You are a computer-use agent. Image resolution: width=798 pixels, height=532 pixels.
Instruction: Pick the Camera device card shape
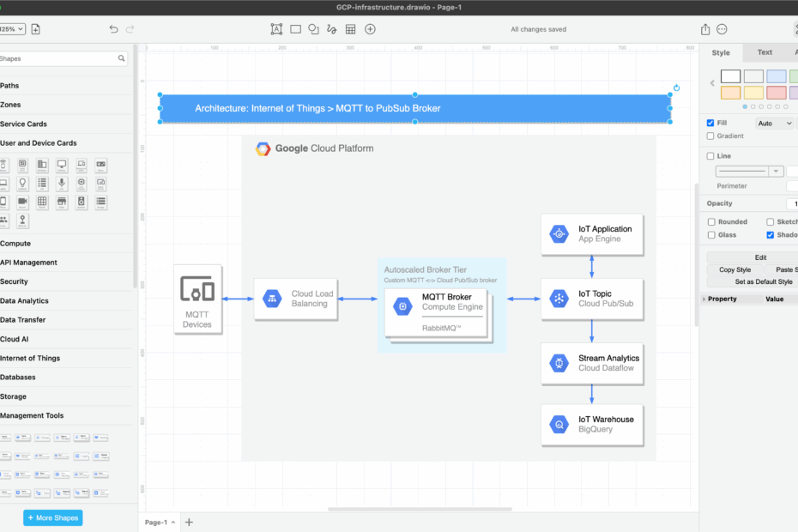tap(22, 202)
